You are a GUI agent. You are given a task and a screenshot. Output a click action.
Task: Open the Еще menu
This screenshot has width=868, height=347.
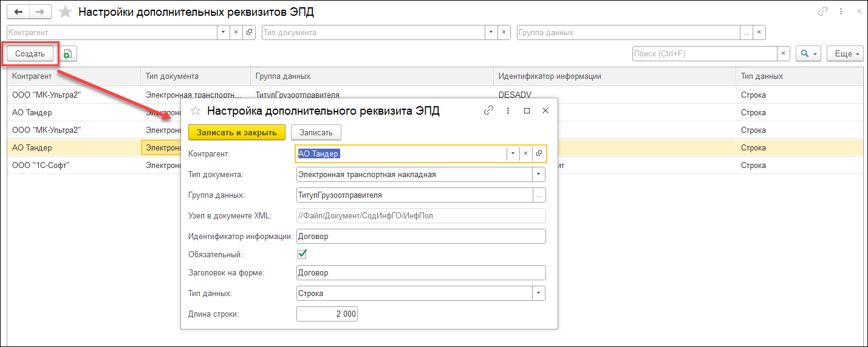846,54
